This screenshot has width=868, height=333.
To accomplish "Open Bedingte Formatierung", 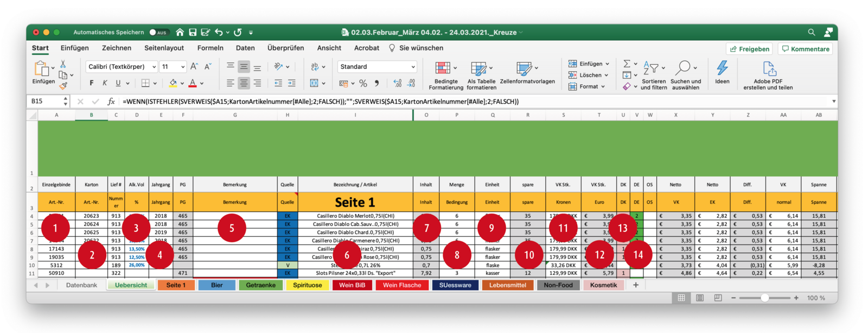I will (x=445, y=75).
